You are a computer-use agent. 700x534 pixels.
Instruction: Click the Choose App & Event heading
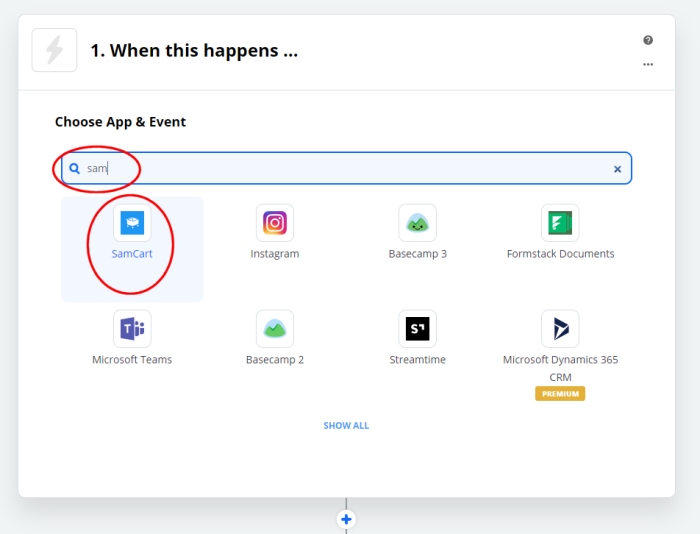tap(120, 122)
